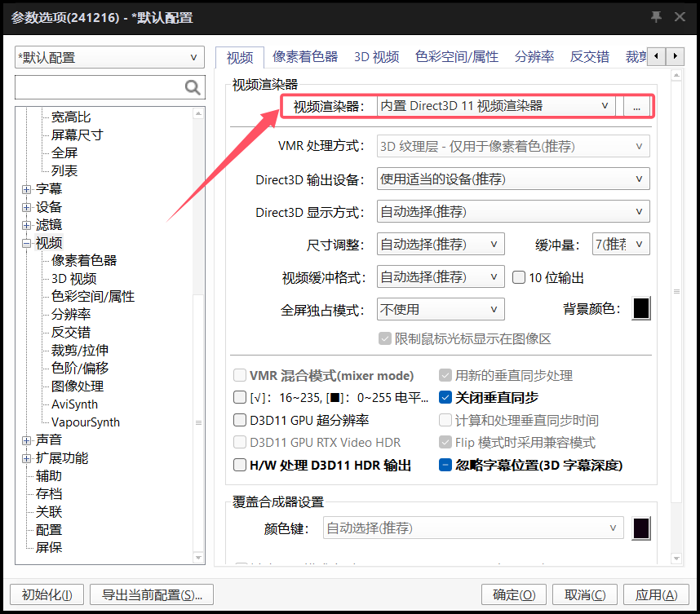Pick the 背景颜色 black color swatch

coord(641,309)
